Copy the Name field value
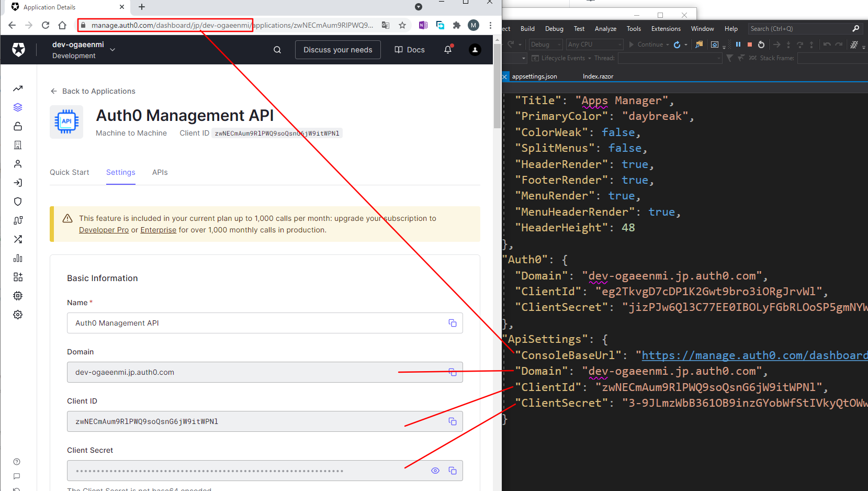Viewport: 868px width, 491px height. coord(453,323)
